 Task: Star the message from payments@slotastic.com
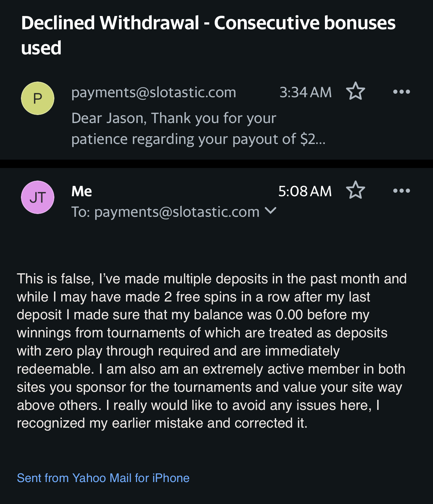[x=355, y=91]
